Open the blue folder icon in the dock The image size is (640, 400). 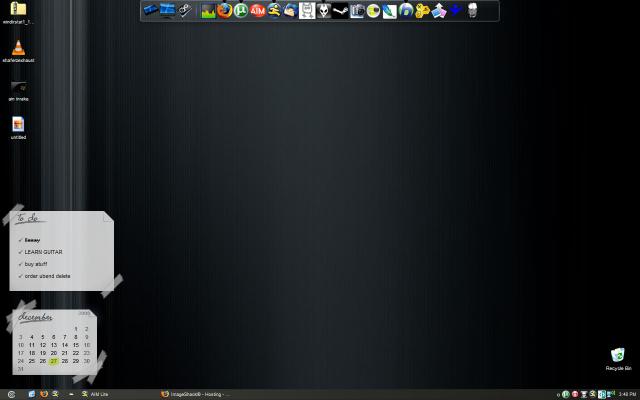151,10
